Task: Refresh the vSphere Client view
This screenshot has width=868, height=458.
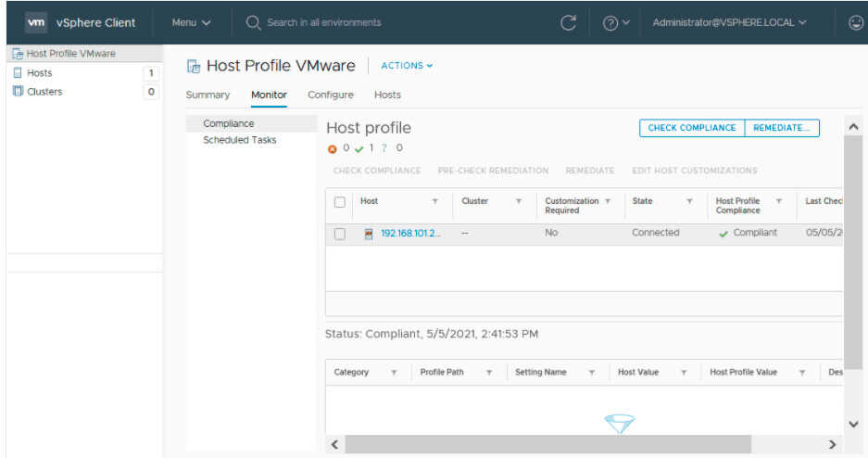Action: point(568,22)
